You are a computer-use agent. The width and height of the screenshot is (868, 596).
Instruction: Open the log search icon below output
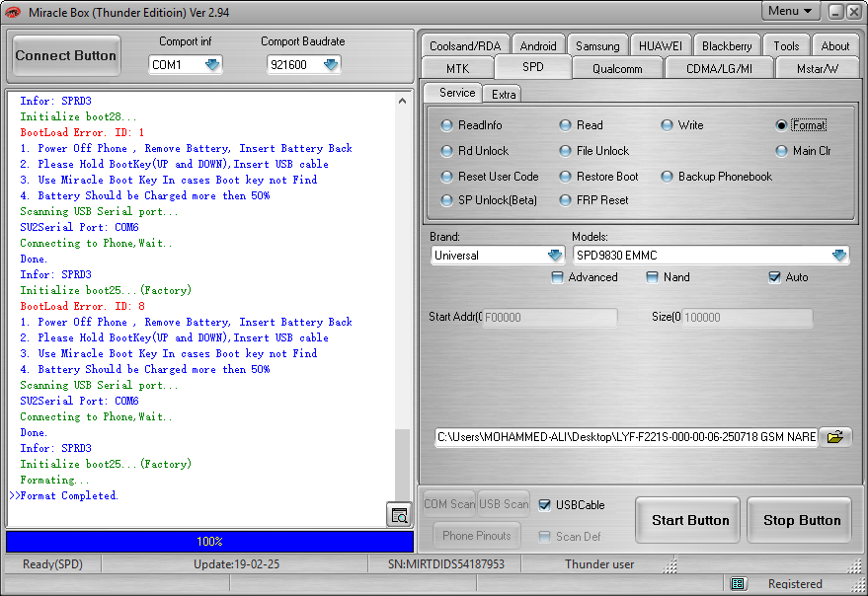click(x=399, y=516)
